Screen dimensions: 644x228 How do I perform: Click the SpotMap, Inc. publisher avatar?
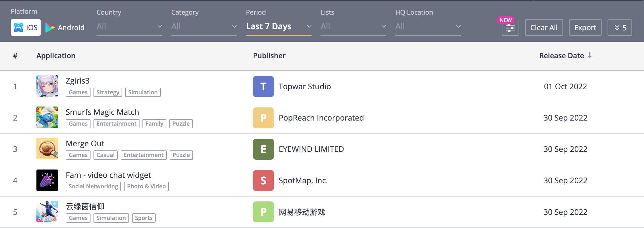[x=263, y=181]
